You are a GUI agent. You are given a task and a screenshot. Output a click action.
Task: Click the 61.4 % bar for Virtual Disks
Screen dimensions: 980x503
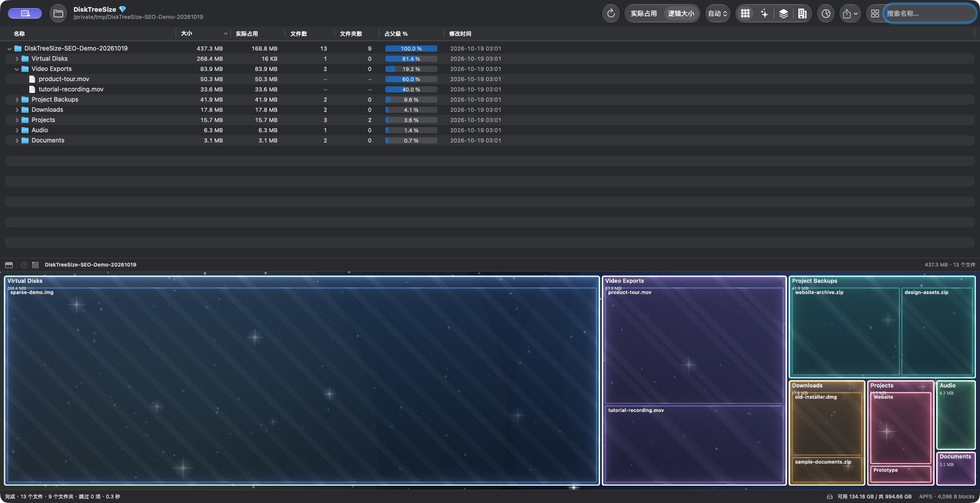(x=411, y=59)
